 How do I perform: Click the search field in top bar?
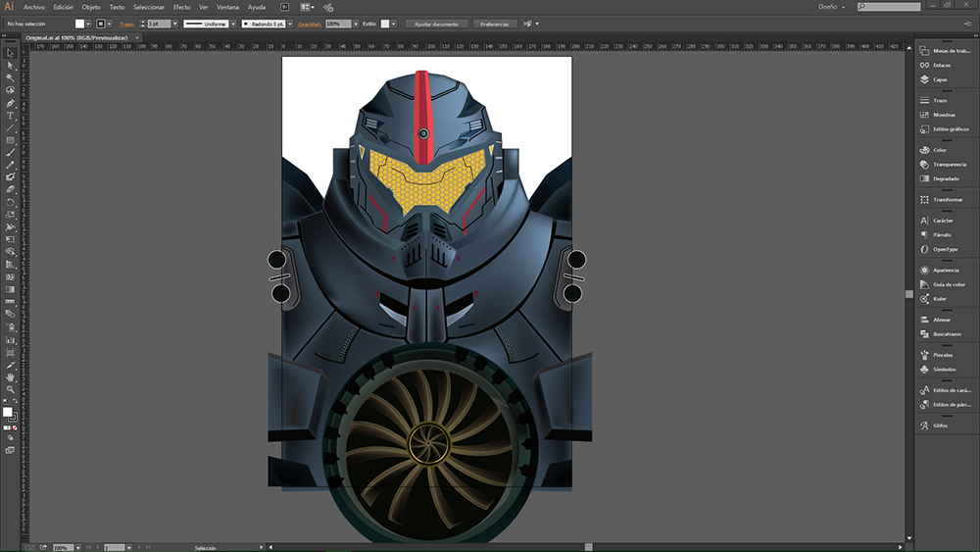point(889,7)
